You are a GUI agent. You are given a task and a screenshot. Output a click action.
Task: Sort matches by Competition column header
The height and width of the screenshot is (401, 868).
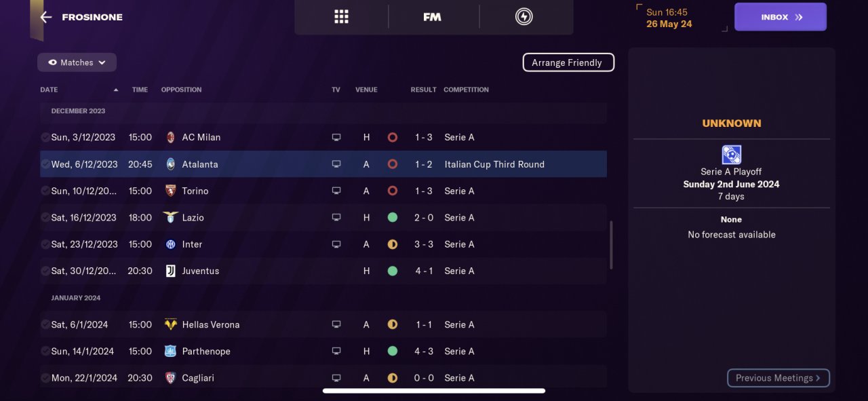[x=466, y=90]
